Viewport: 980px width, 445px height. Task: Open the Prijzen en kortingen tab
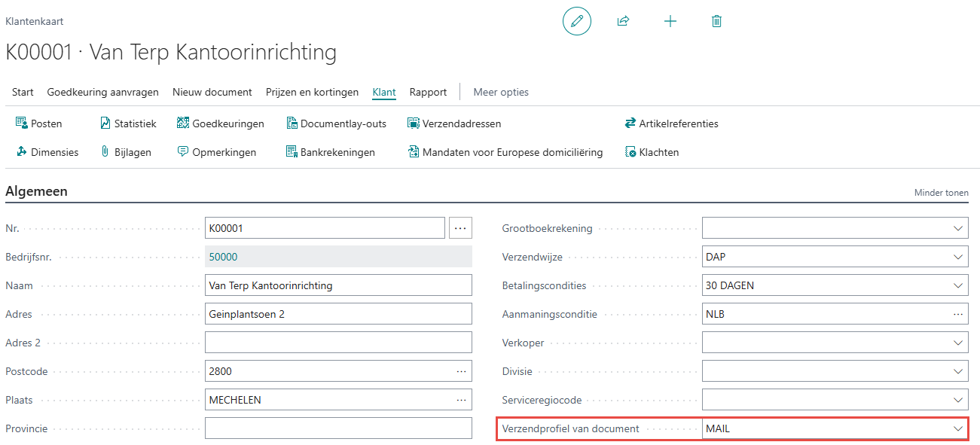point(312,92)
